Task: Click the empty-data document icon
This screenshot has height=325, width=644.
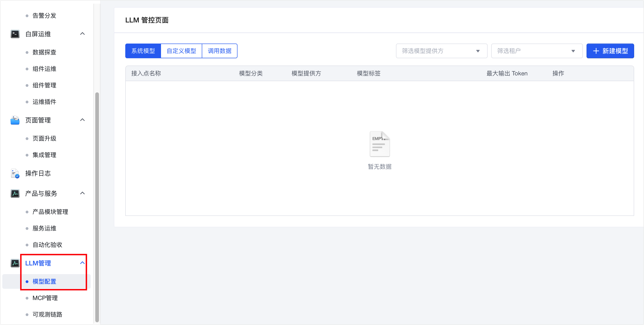Action: coord(379,144)
